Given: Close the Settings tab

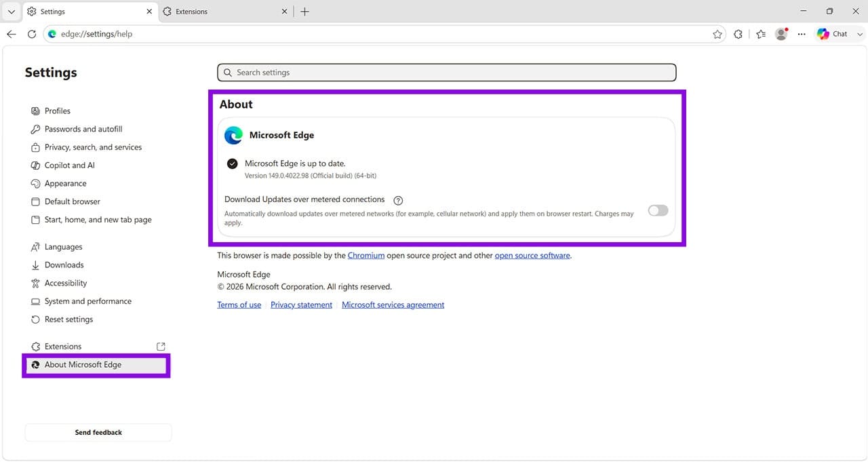Looking at the screenshot, I should [x=150, y=12].
